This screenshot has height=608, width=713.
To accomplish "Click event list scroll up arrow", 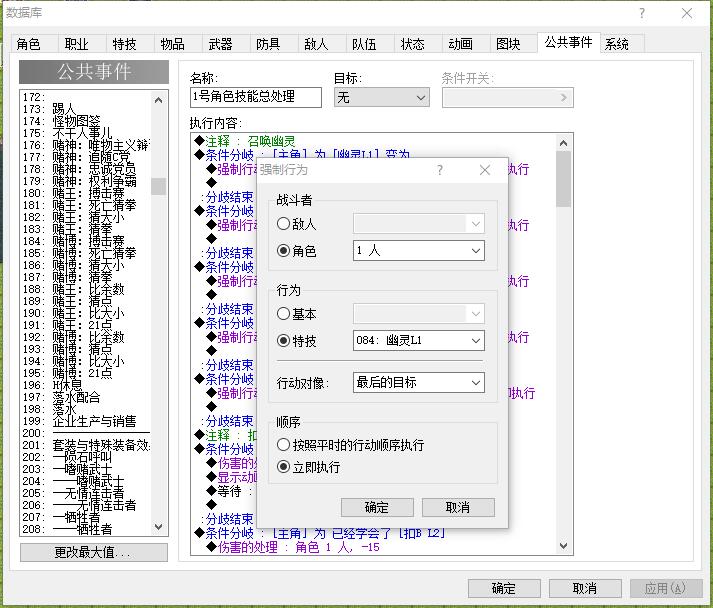I will [158, 100].
